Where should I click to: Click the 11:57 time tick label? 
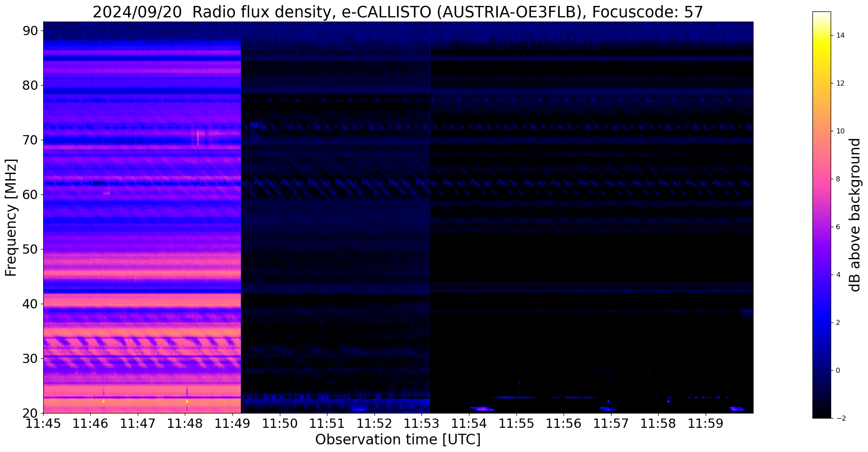point(611,423)
